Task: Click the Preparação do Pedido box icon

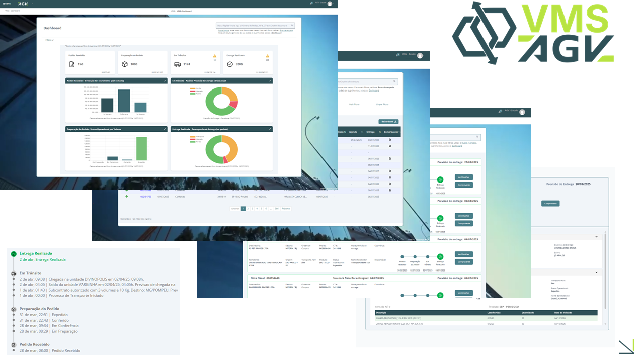Action: tap(124, 64)
